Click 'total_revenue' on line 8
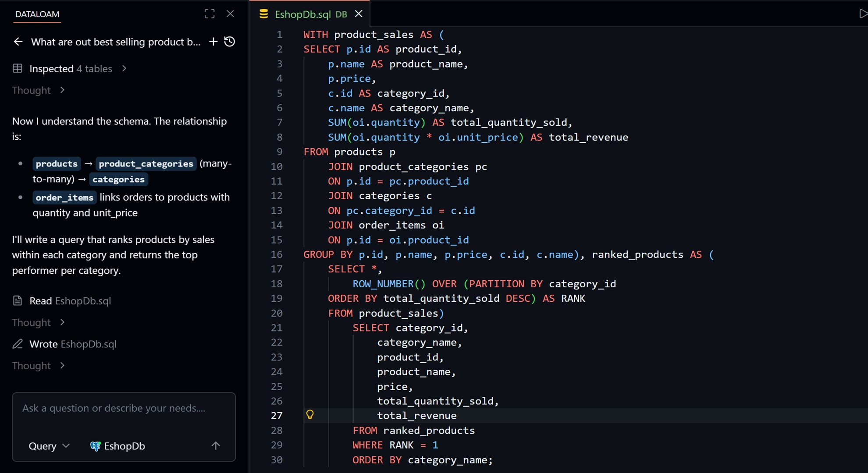 point(588,138)
